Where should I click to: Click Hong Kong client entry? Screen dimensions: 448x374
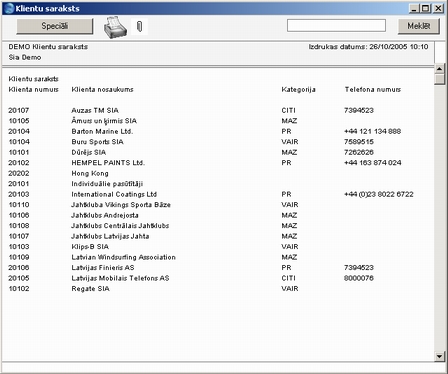pos(90,173)
